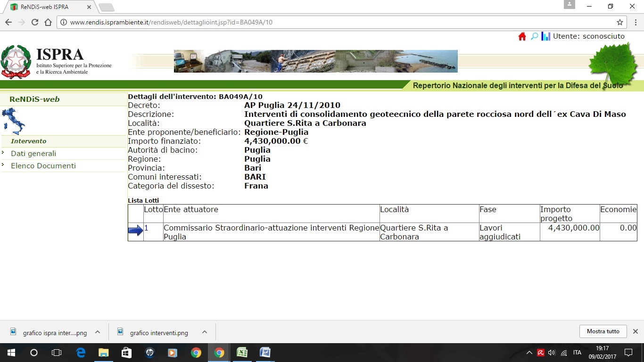Click decreto value AP Puglia 24/11/2010
The width and height of the screenshot is (644, 362).
click(292, 105)
